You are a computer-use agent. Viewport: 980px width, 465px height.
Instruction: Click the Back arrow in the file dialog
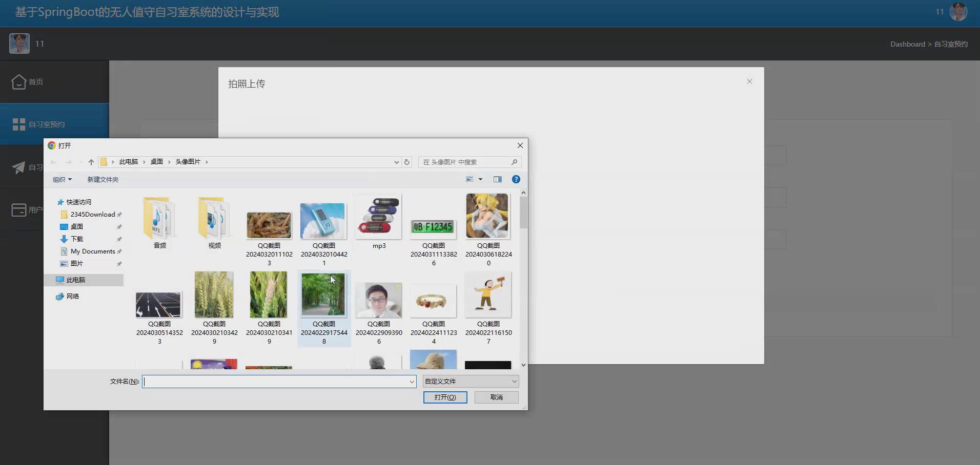(53, 162)
